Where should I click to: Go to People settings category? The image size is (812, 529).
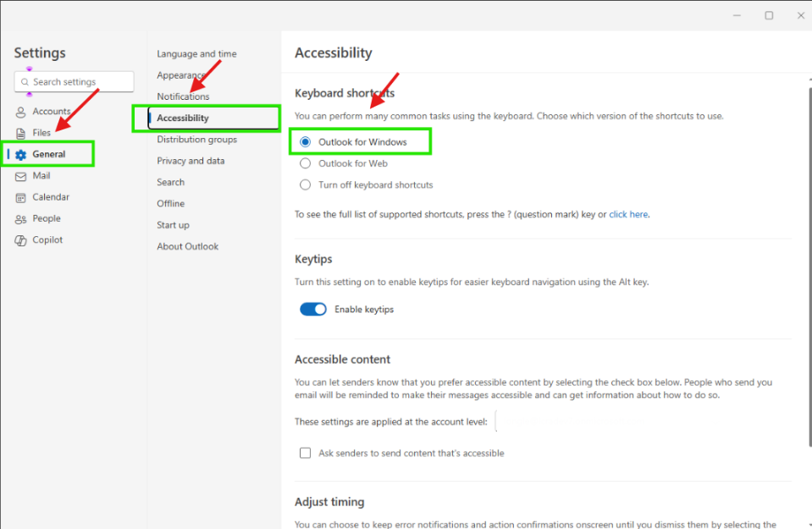(x=47, y=218)
